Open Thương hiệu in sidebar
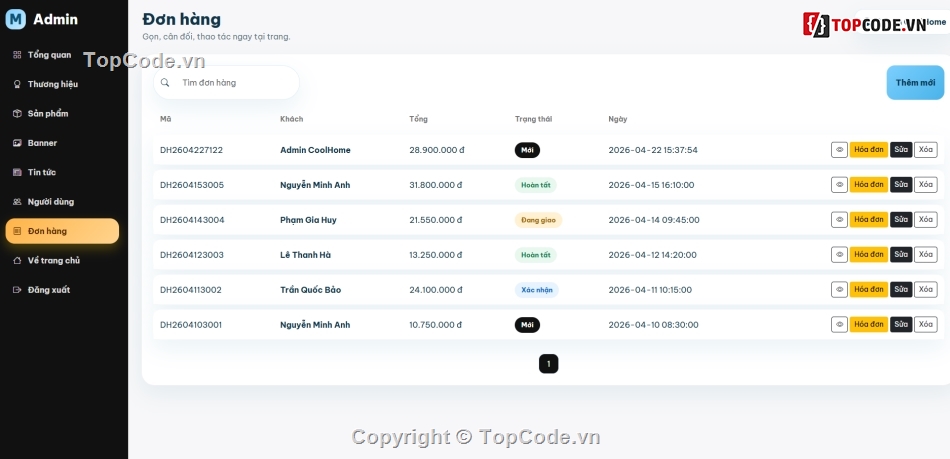Screen dimensions: 950x459 coord(62,84)
